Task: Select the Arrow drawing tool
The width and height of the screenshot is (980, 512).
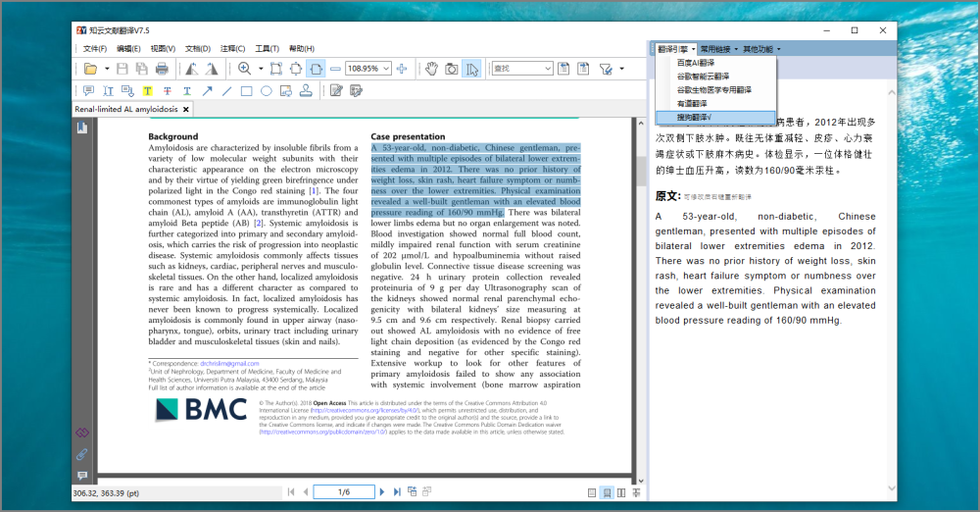Action: tap(207, 91)
